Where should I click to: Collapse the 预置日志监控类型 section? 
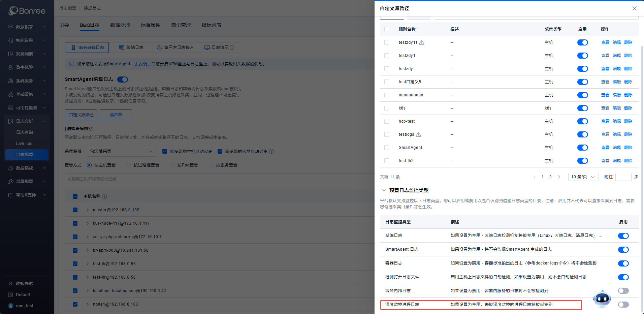384,190
